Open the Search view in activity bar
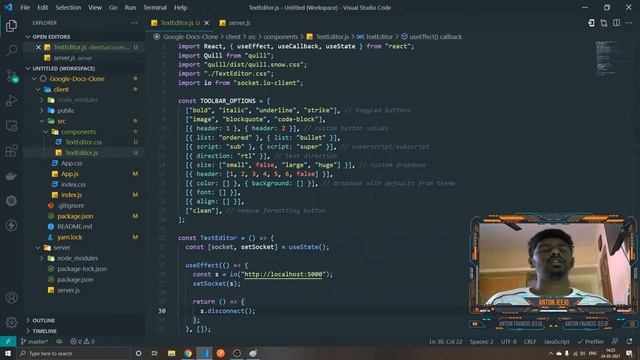The height and width of the screenshot is (360, 640). point(11,51)
